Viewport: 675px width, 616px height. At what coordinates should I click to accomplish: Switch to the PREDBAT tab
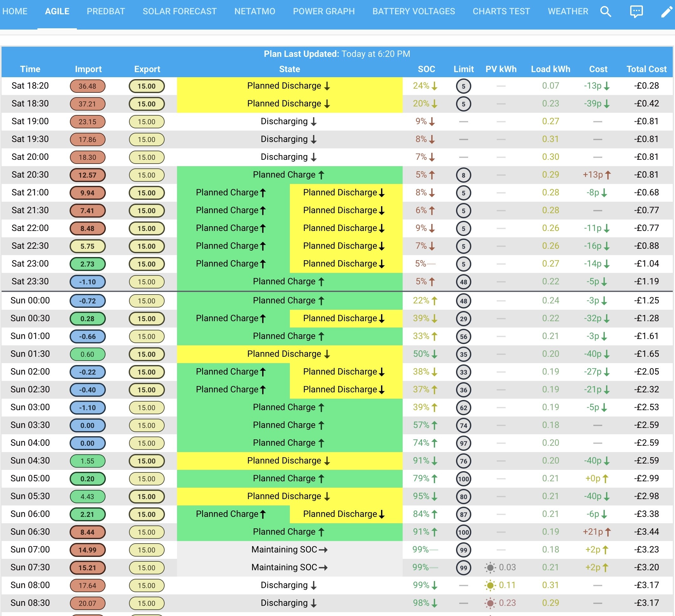pyautogui.click(x=106, y=11)
